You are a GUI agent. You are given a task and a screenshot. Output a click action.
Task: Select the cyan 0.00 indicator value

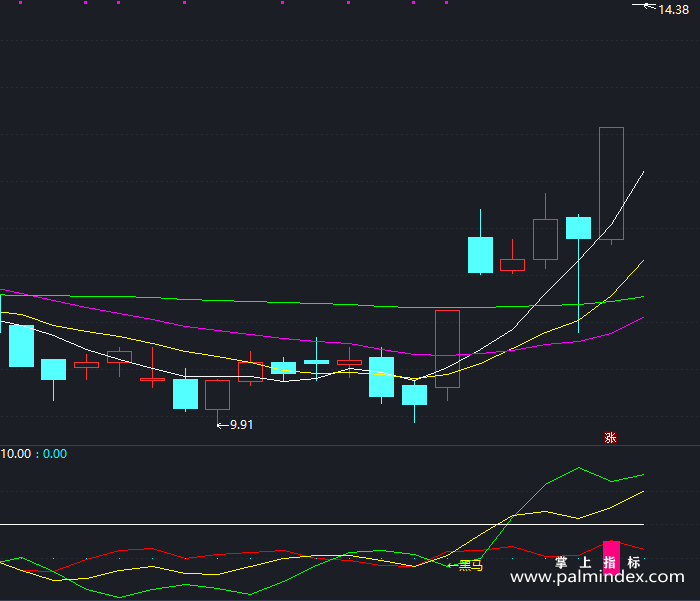[54, 454]
